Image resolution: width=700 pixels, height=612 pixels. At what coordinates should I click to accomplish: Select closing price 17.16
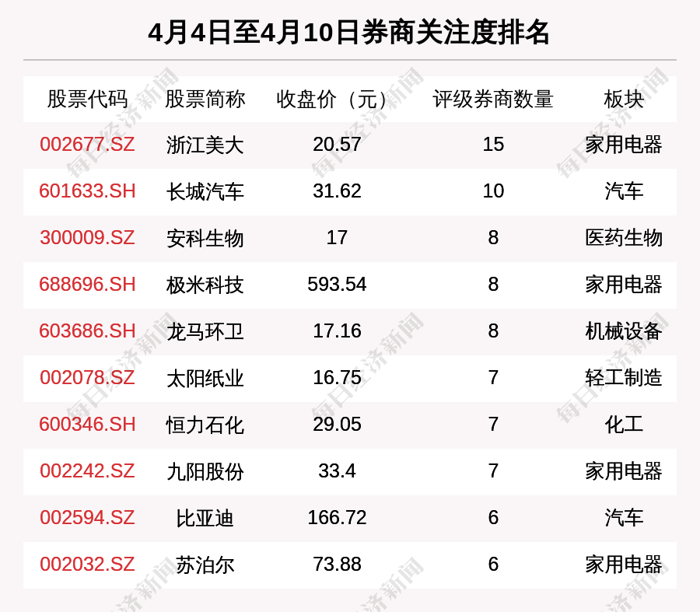[337, 330]
